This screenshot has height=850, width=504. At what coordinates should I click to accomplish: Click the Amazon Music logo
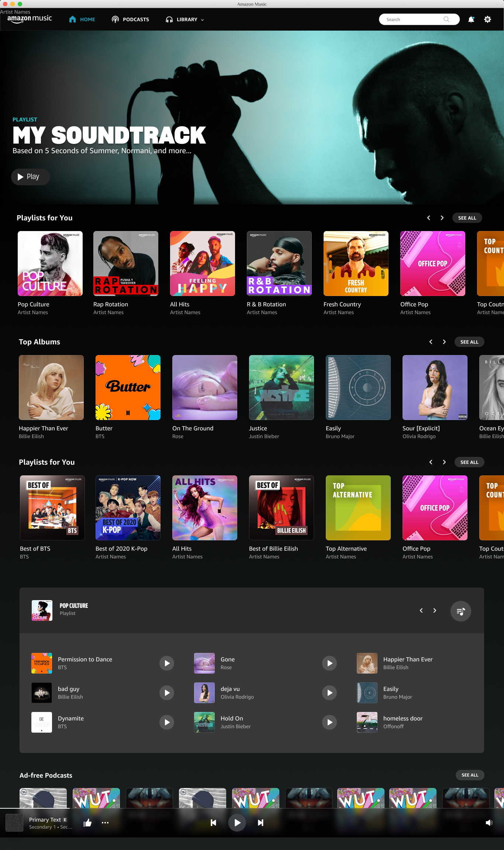coord(30,19)
